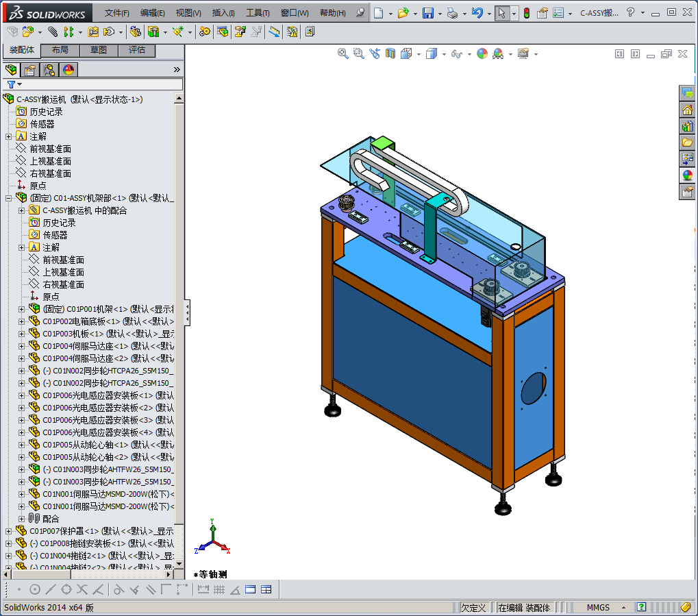Switch to the 草图 tab

click(99, 50)
